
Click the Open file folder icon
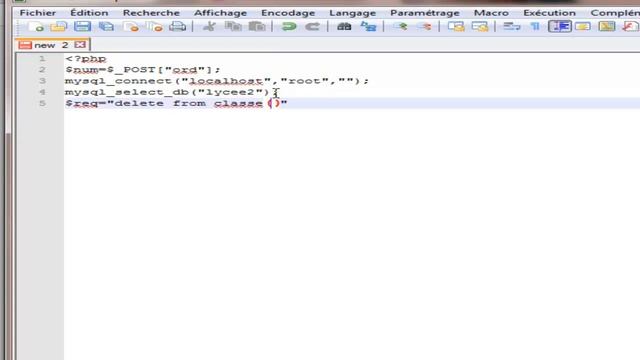(x=59, y=27)
